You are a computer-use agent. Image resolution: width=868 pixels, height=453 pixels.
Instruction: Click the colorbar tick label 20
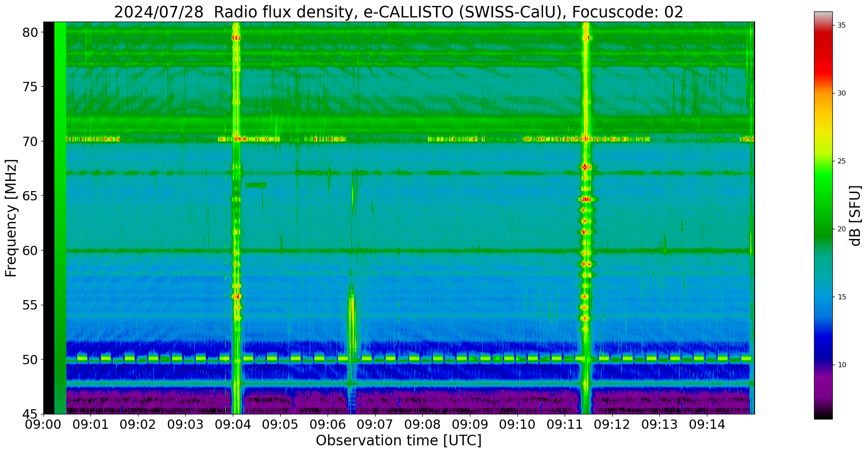[x=842, y=229]
